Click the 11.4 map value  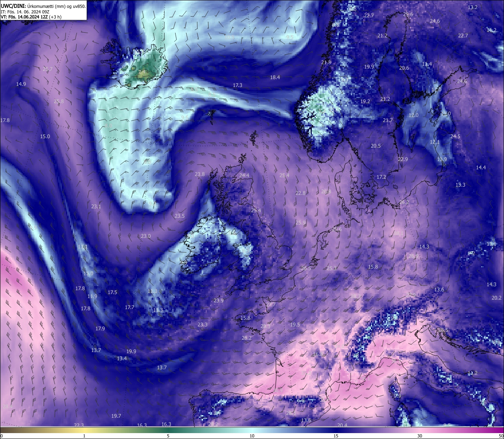pyautogui.click(x=427, y=64)
